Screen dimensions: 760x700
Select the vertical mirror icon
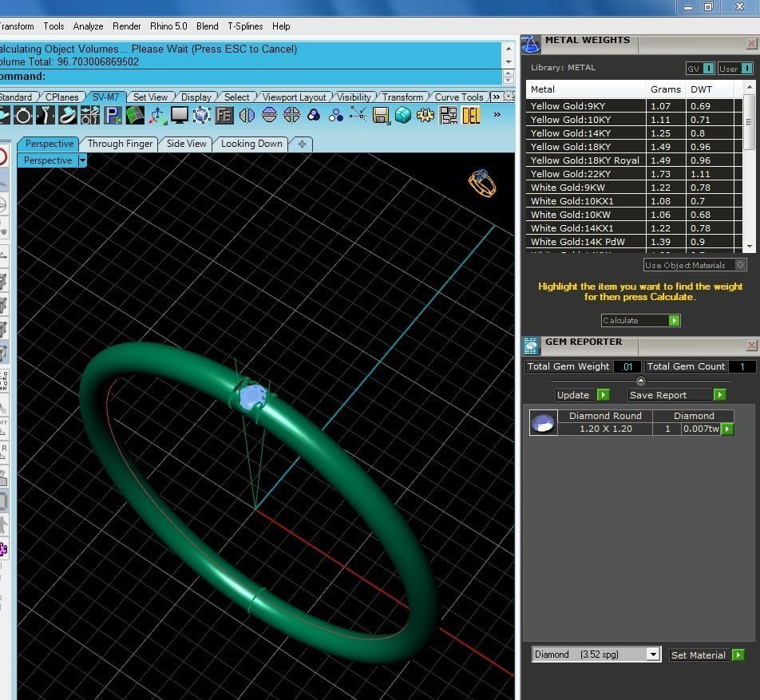point(247,116)
